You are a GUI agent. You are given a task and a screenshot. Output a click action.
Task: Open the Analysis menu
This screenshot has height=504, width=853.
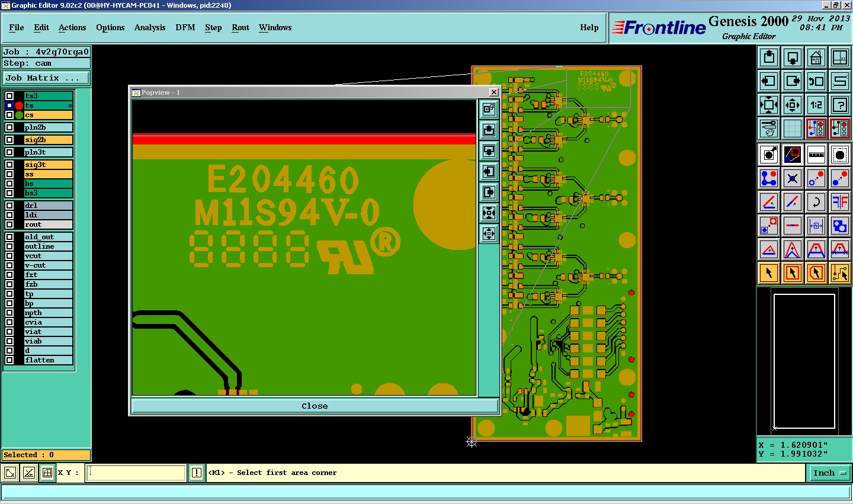(x=150, y=27)
